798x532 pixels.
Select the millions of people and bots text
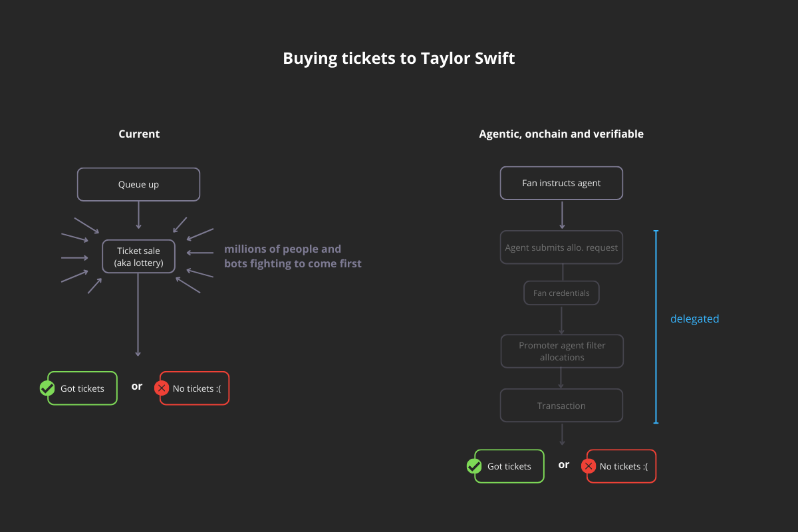(x=293, y=256)
